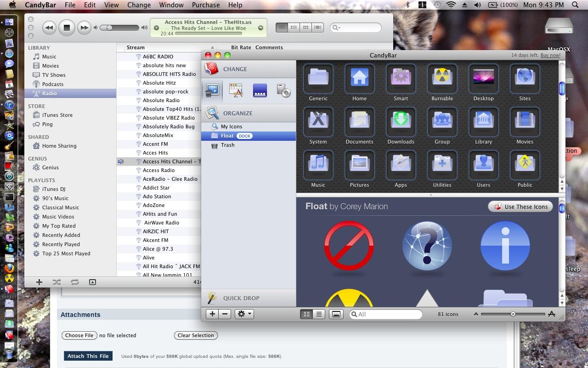Open the Change menu
This screenshot has width=588, height=368.
point(139,5)
